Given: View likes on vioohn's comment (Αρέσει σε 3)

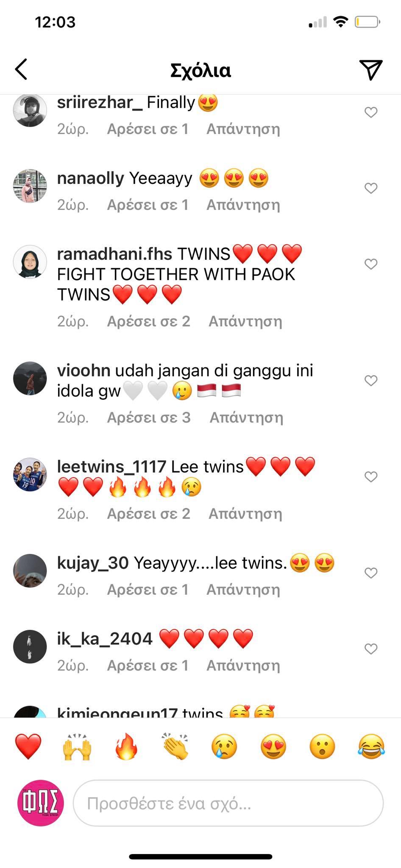Looking at the screenshot, I should [149, 417].
